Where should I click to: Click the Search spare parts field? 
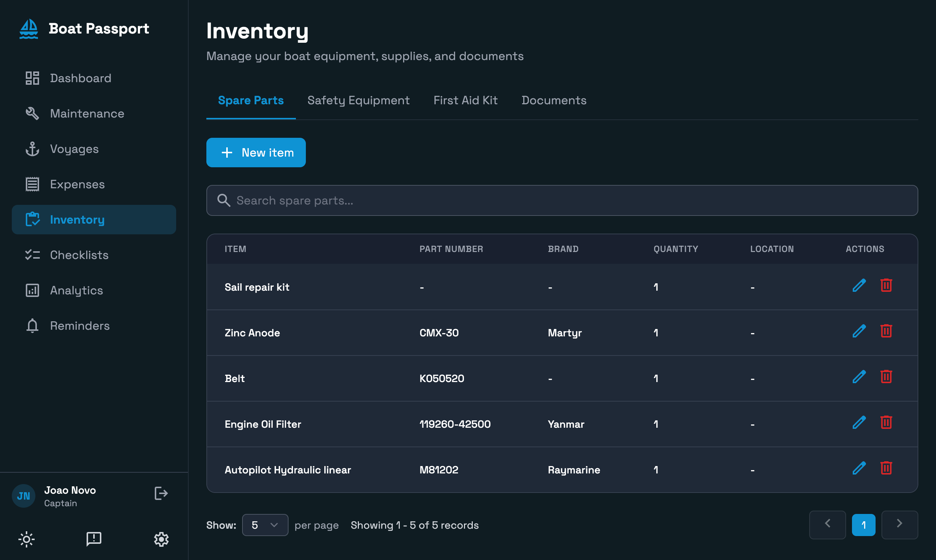click(562, 200)
